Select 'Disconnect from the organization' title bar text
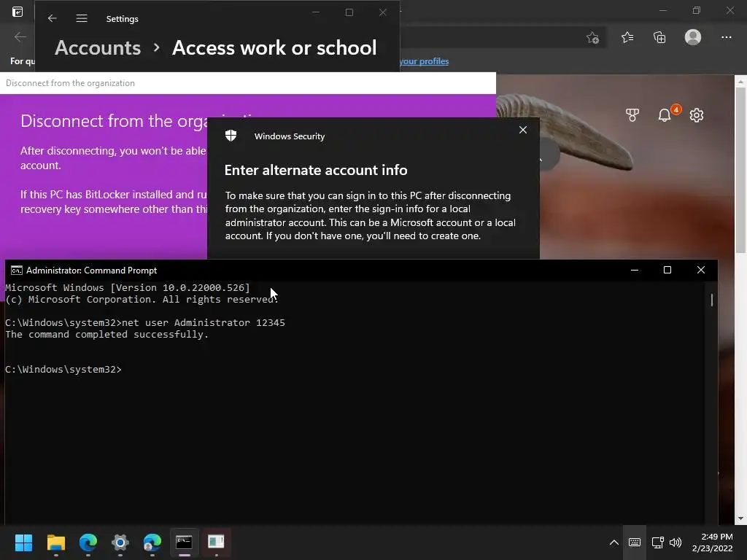Viewport: 747px width, 560px height. 70,83
